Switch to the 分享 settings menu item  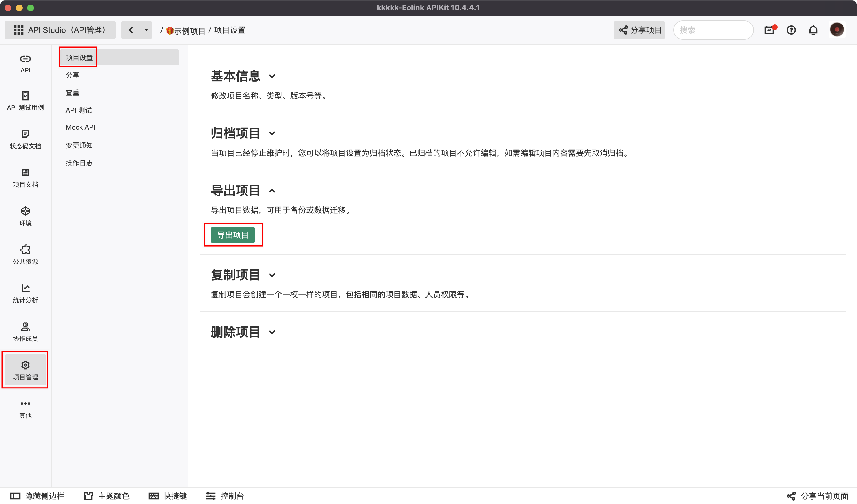pos(73,75)
